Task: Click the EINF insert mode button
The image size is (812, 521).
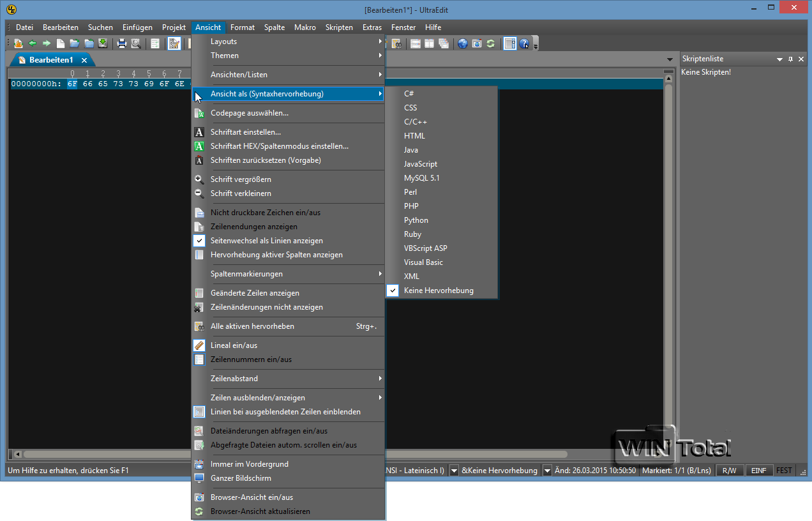Action: click(759, 471)
